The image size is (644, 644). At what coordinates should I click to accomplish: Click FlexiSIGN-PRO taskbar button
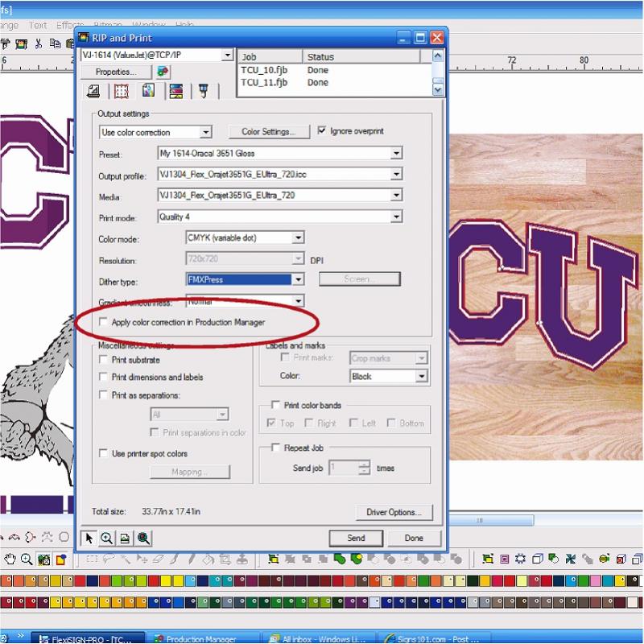(89, 638)
